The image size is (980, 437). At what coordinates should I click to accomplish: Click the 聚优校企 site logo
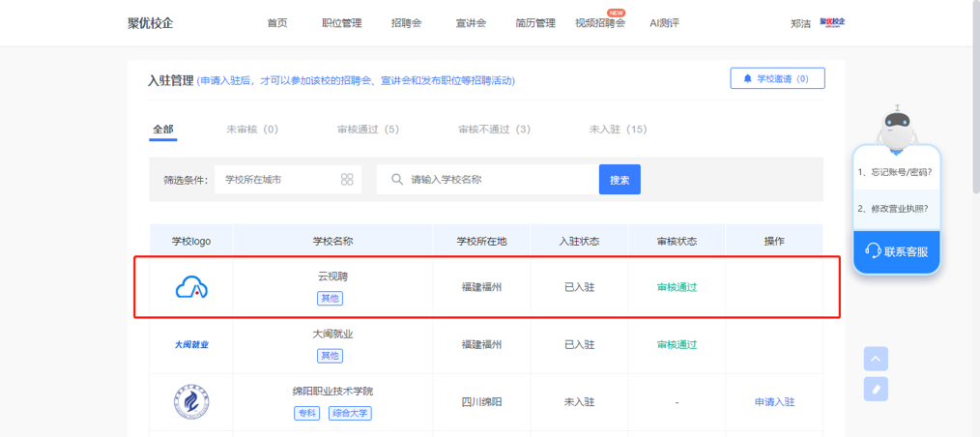point(150,23)
